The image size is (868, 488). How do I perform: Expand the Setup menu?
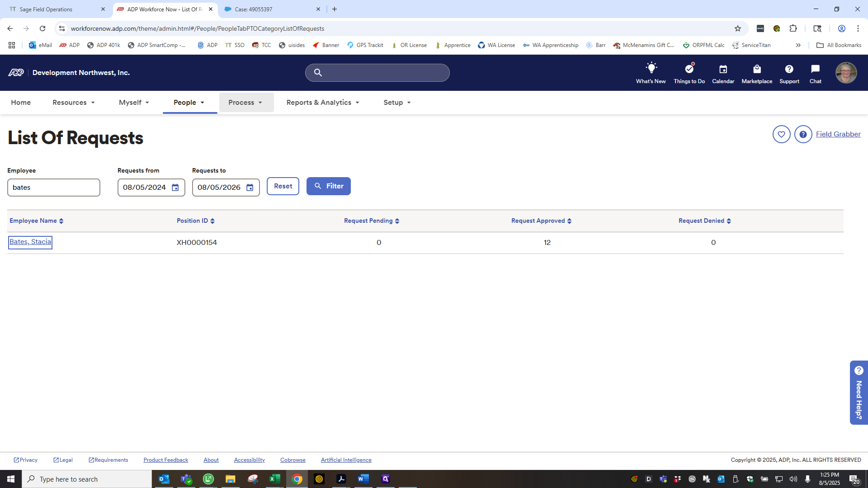click(x=397, y=103)
